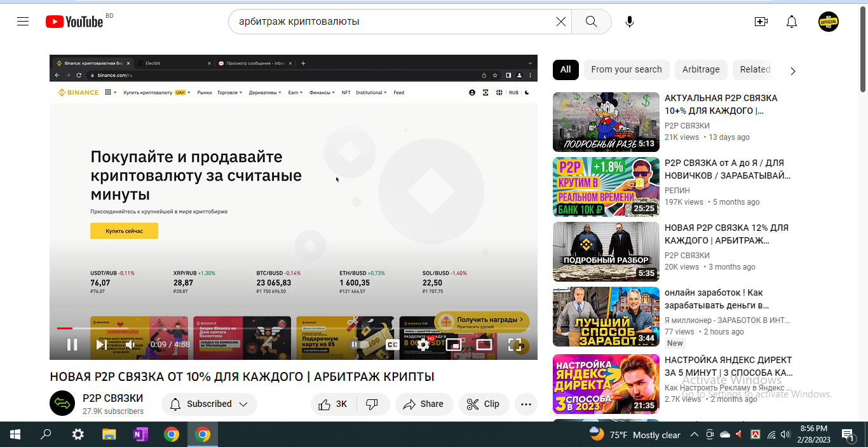
Task: Click the magnifier search button
Action: [591, 22]
